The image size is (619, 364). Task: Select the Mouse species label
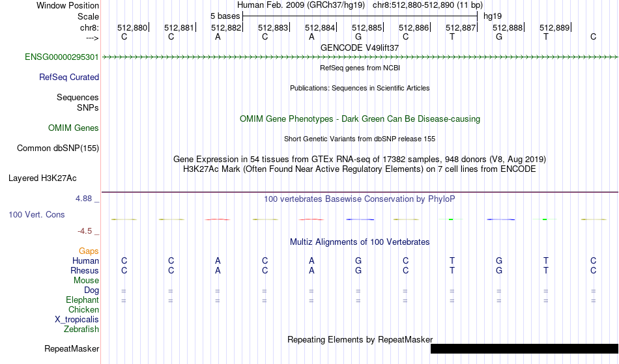[87, 281]
